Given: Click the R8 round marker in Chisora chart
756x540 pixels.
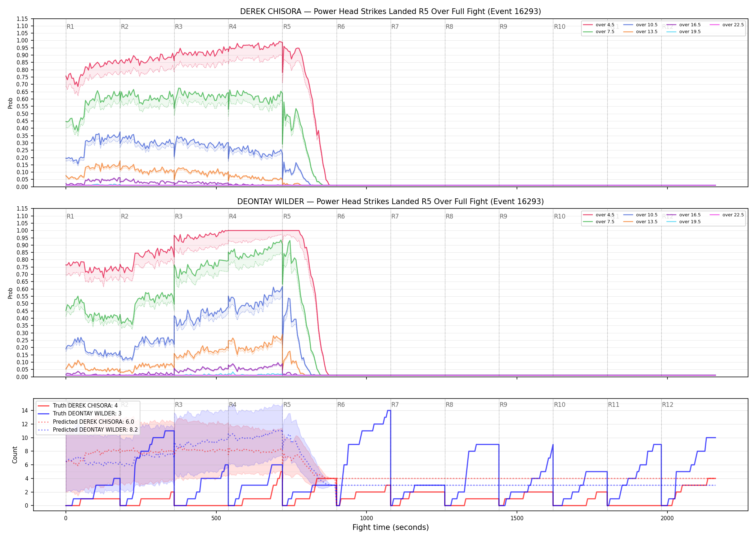Looking at the screenshot, I should [449, 27].
